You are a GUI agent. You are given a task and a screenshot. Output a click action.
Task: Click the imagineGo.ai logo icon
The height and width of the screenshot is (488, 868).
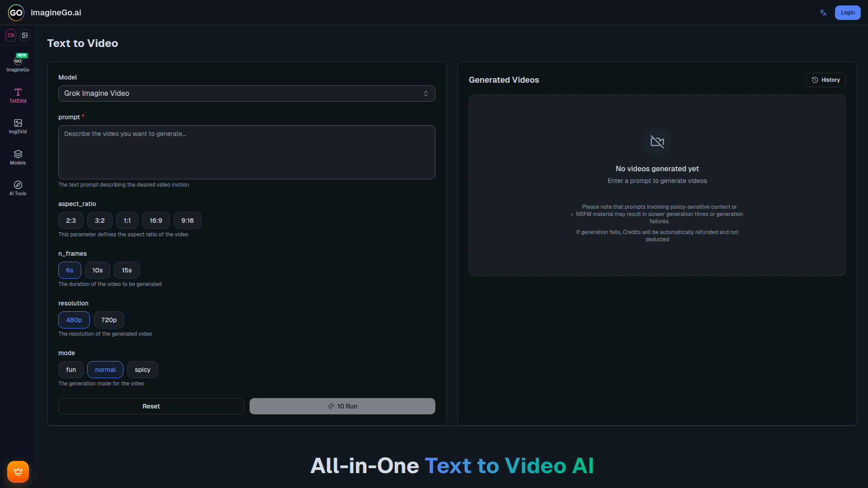click(16, 13)
